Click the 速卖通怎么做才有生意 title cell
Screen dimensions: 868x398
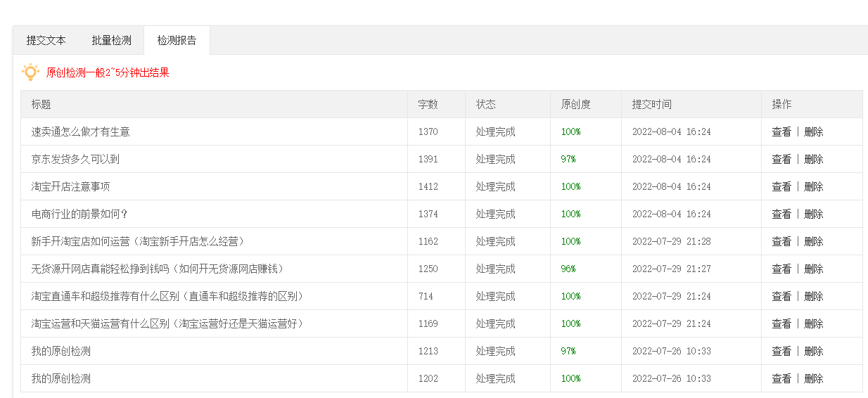point(215,131)
